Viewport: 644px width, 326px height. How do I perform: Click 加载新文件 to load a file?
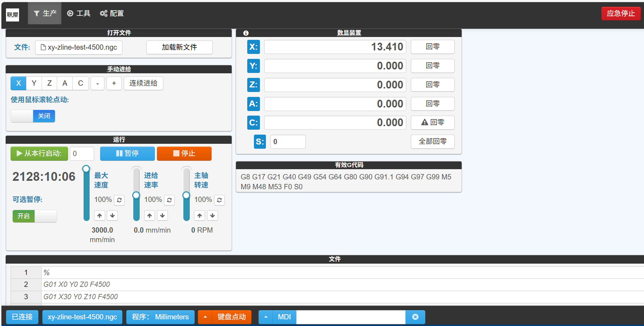click(180, 47)
